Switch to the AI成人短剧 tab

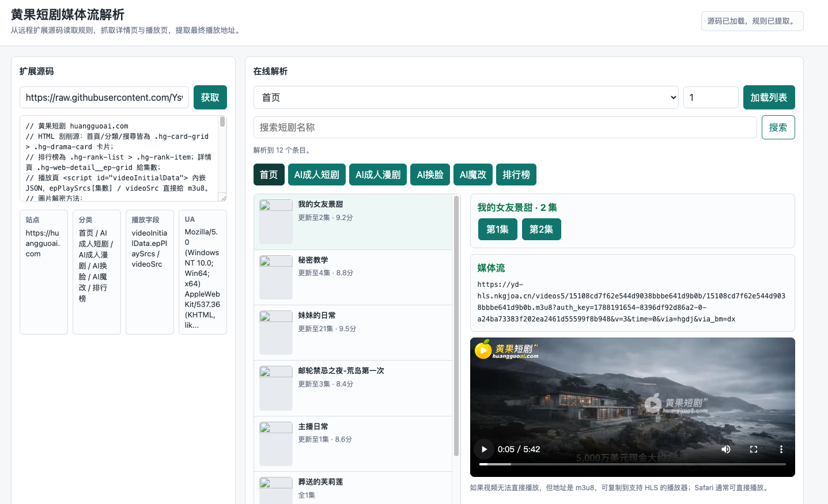[317, 175]
